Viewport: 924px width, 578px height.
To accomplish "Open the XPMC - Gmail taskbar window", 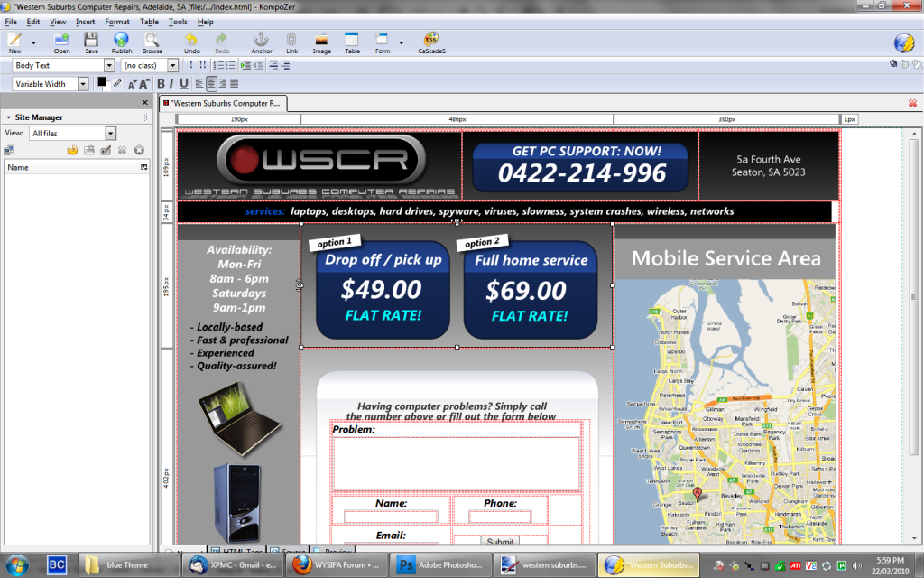I will [235, 565].
